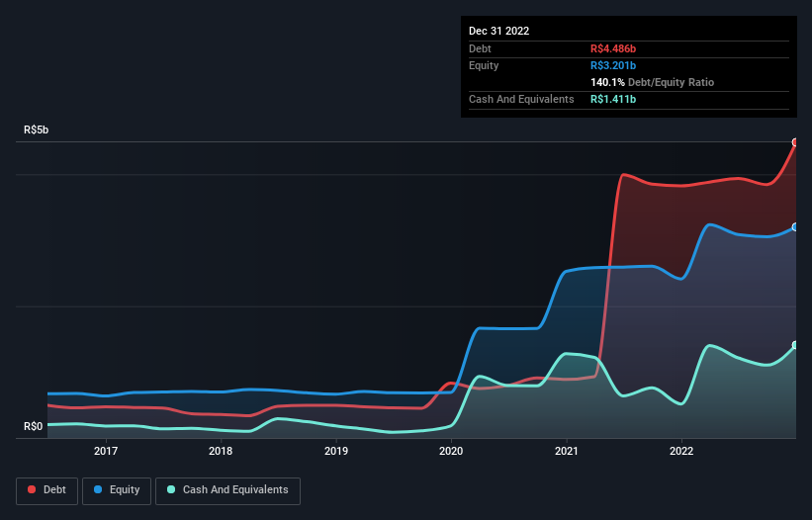Select the 2017 x-axis label

[106, 451]
